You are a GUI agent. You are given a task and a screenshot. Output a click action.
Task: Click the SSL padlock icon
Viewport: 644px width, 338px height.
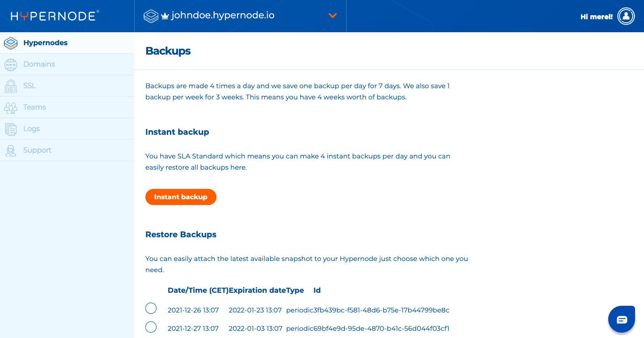click(x=11, y=86)
